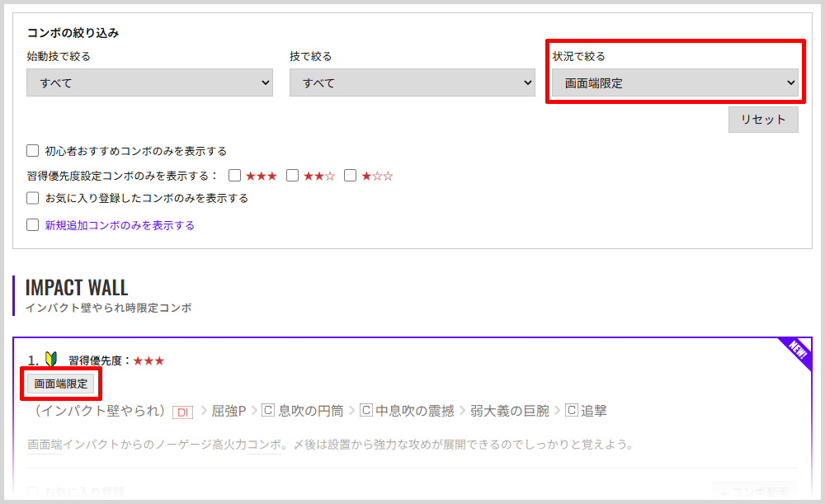This screenshot has height=504, width=825.
Task: Open the 状況で絞る dropdown showing 画面端限定
Action: coord(675,82)
